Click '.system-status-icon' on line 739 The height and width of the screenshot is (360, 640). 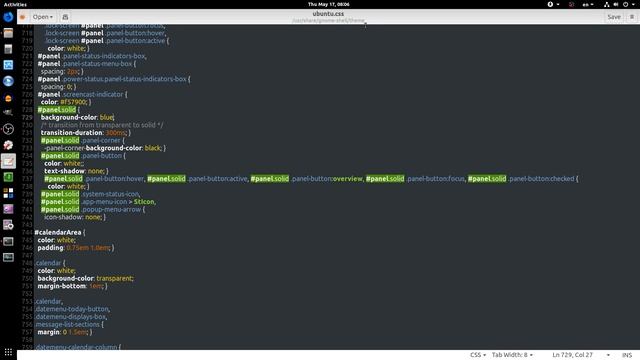pos(110,194)
